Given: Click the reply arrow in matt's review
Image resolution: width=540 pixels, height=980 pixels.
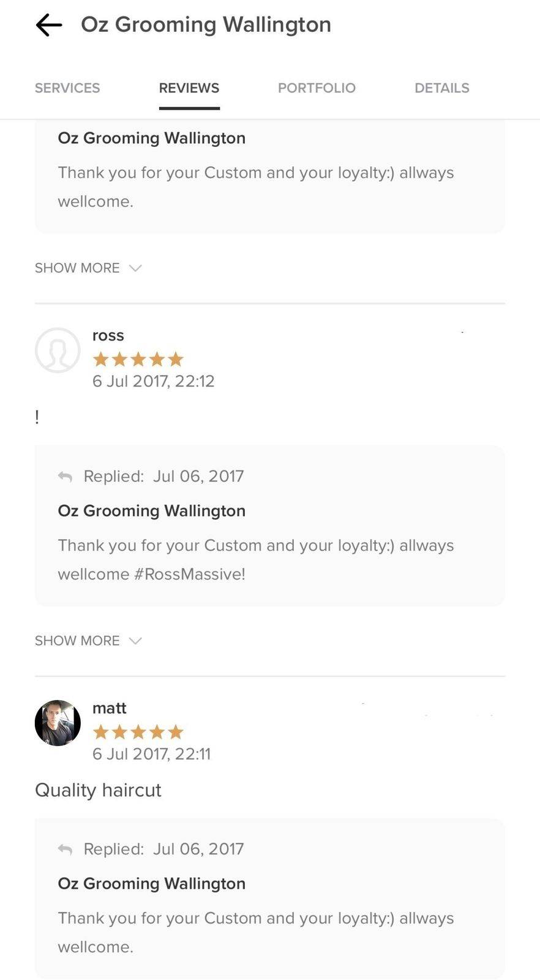Looking at the screenshot, I should click(65, 849).
